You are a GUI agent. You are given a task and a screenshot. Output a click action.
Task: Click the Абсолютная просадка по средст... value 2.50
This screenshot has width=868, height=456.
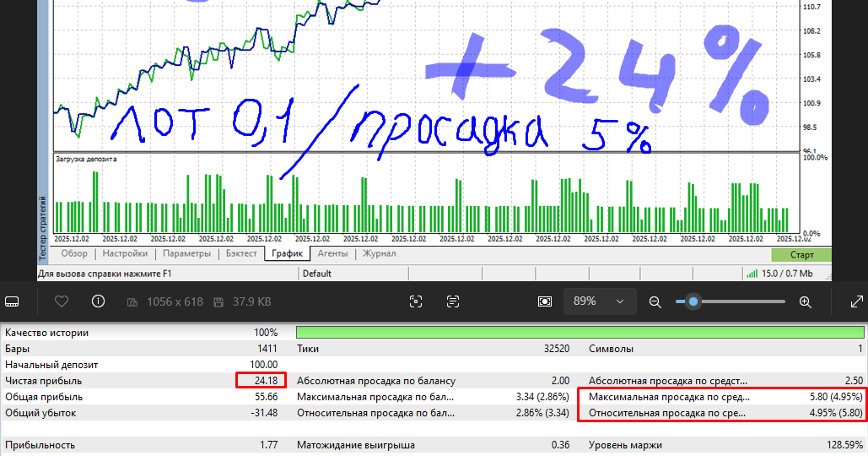pos(855,381)
